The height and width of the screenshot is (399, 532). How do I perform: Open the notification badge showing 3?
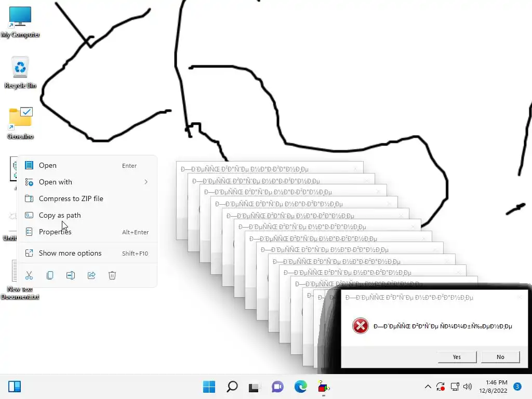pyautogui.click(x=517, y=387)
